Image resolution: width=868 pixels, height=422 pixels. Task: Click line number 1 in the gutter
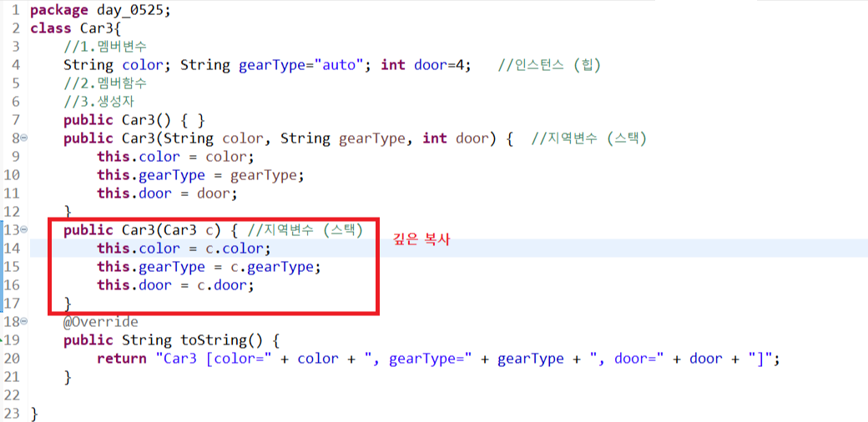click(x=15, y=11)
